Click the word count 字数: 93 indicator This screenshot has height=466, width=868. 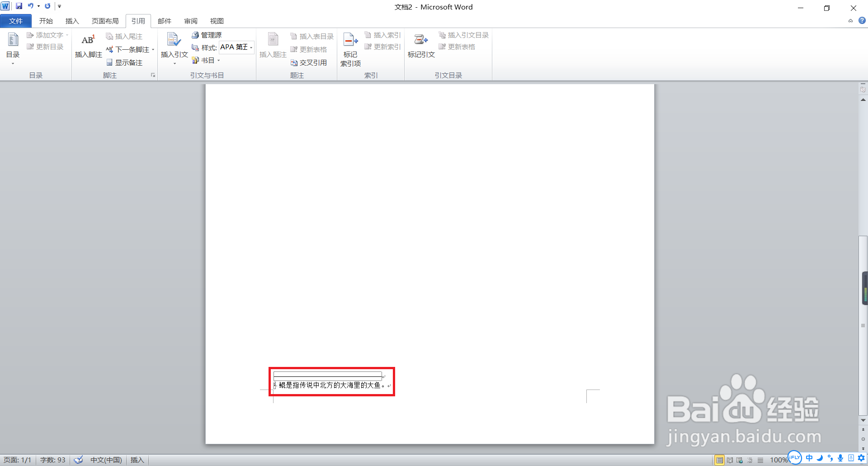tap(53, 460)
